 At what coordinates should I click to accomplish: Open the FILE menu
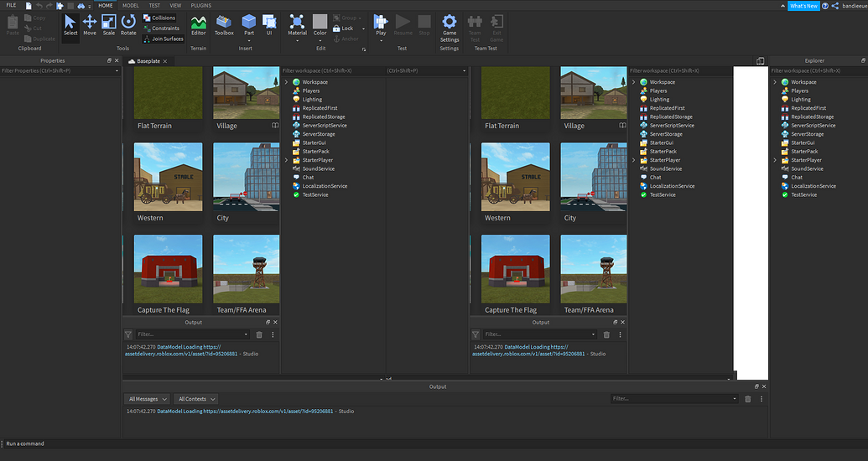point(11,6)
